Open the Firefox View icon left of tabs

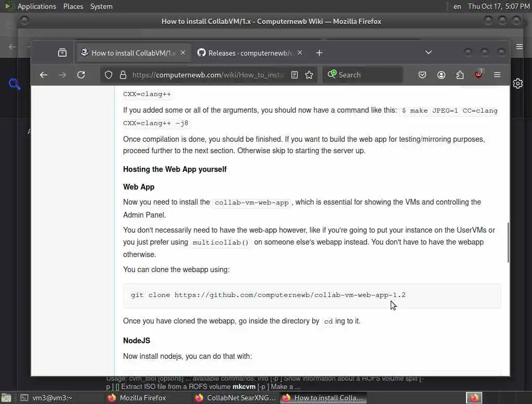point(62,53)
